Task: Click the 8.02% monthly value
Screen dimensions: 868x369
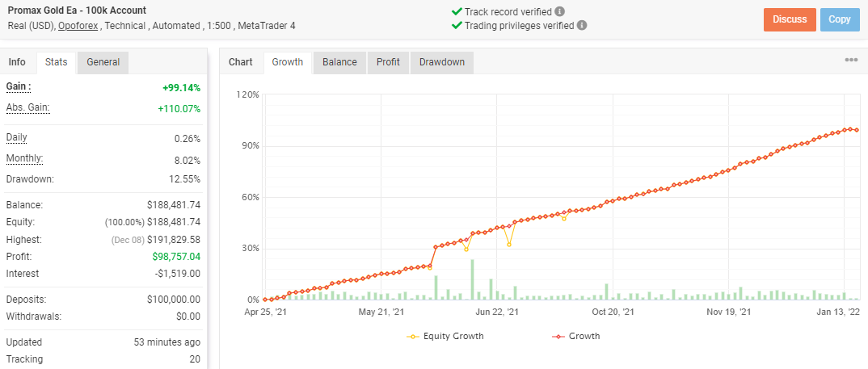Action: point(188,159)
